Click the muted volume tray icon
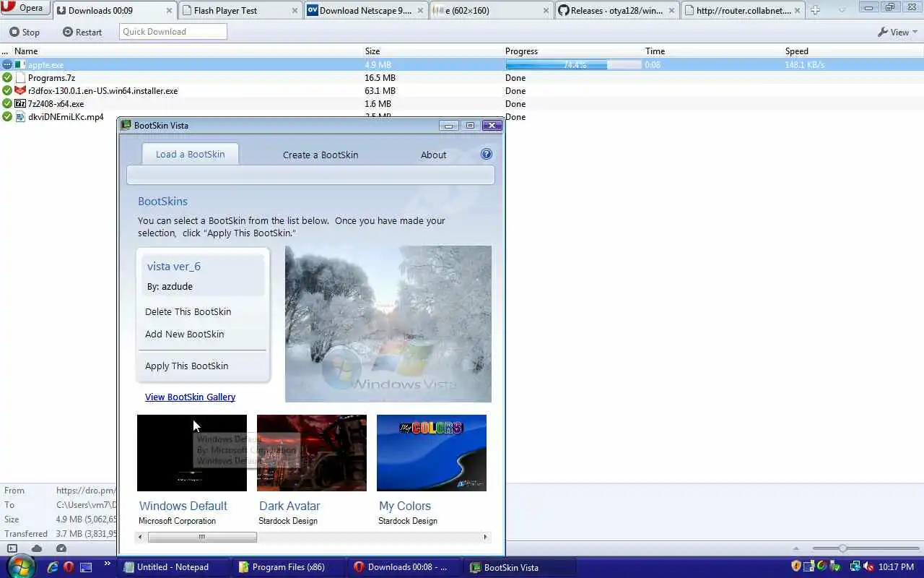This screenshot has width=924, height=578. 869,566
